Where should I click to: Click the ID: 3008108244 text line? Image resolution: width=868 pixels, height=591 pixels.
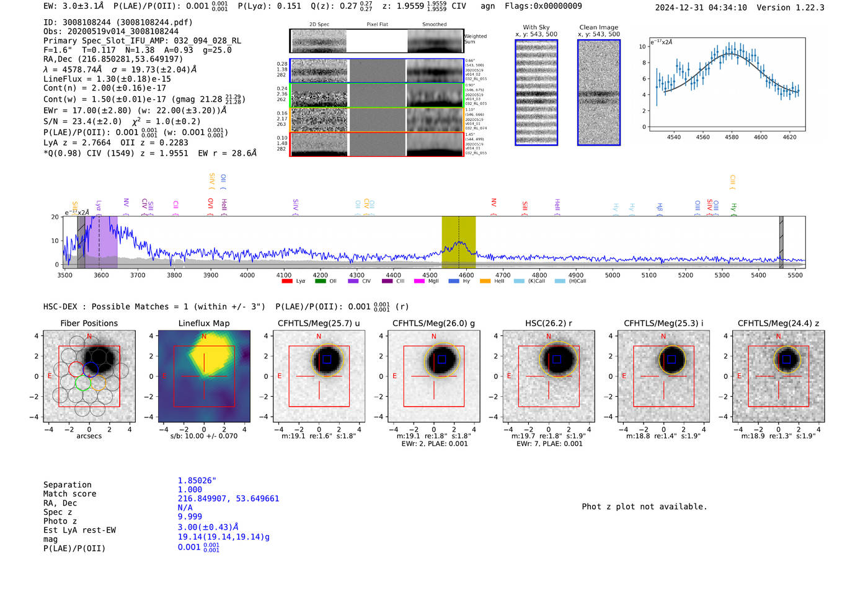[x=118, y=22]
